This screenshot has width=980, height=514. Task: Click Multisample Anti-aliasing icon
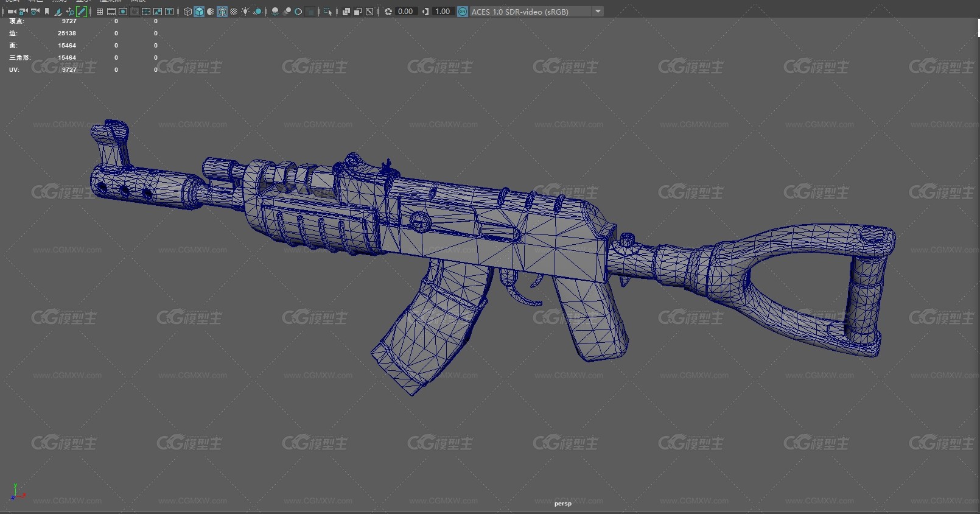click(298, 12)
